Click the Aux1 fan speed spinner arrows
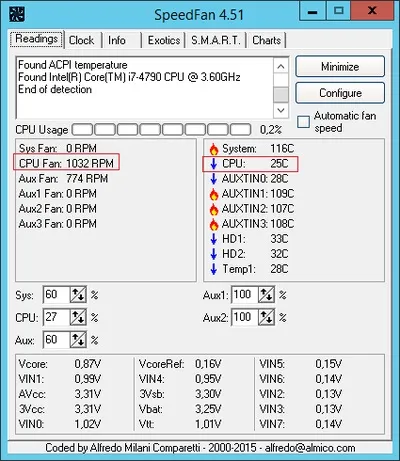Screen dimensions: 400x461 pos(266,295)
